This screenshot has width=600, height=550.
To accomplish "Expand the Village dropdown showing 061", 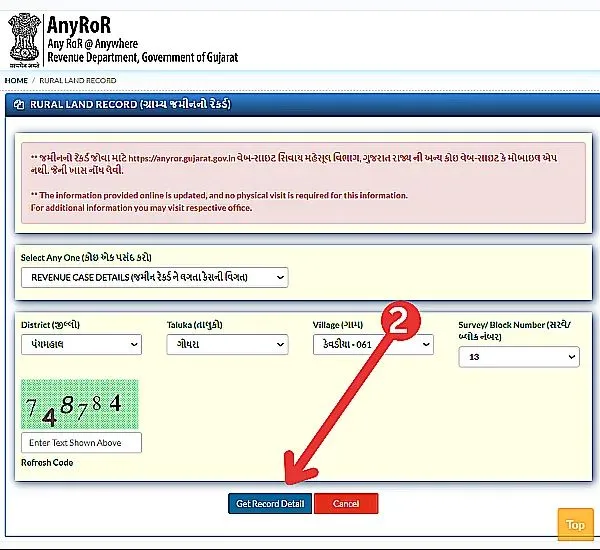I will (372, 344).
